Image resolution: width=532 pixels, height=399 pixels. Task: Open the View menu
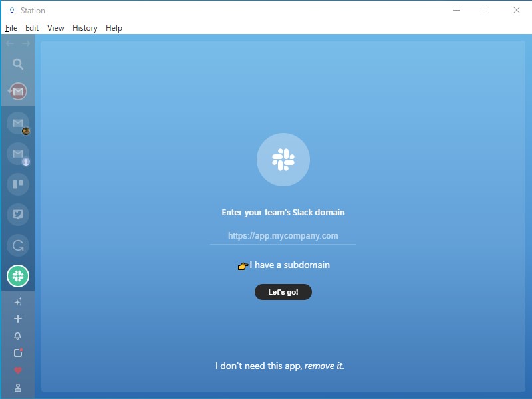coord(56,28)
